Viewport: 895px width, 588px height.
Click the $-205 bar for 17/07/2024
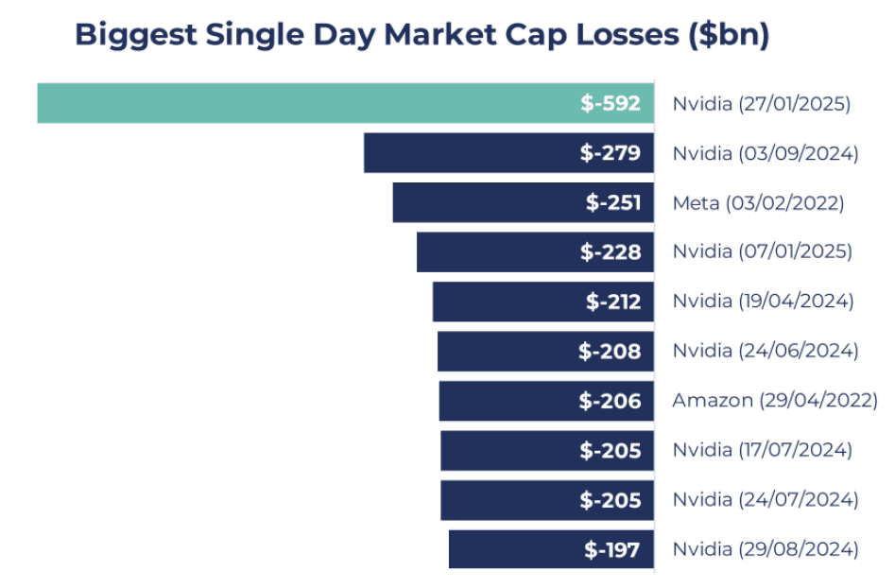(547, 450)
